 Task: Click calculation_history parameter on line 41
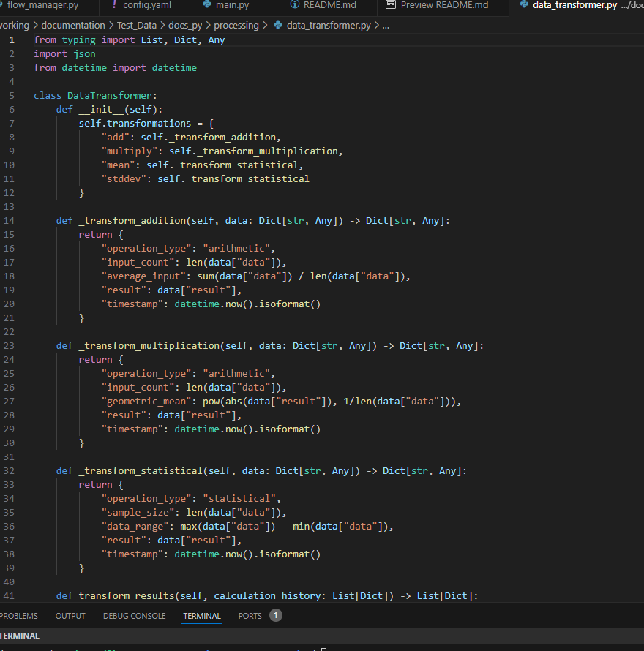pyautogui.click(x=267, y=595)
